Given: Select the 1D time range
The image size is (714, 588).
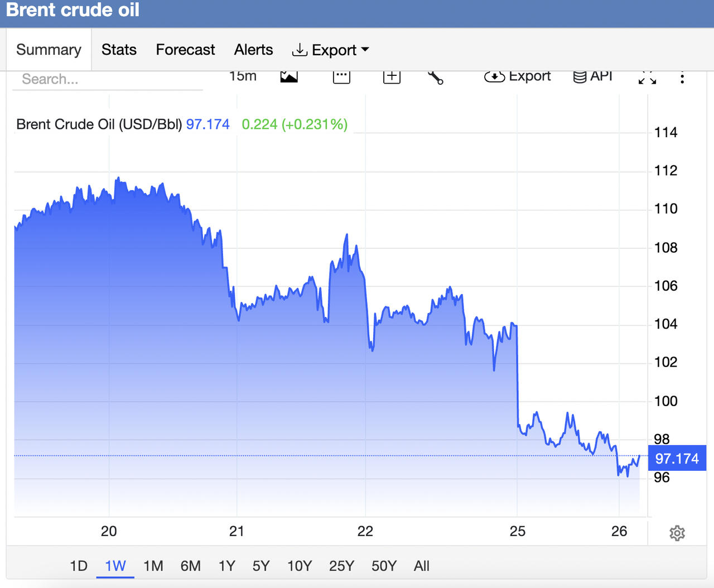Looking at the screenshot, I should click(x=79, y=566).
